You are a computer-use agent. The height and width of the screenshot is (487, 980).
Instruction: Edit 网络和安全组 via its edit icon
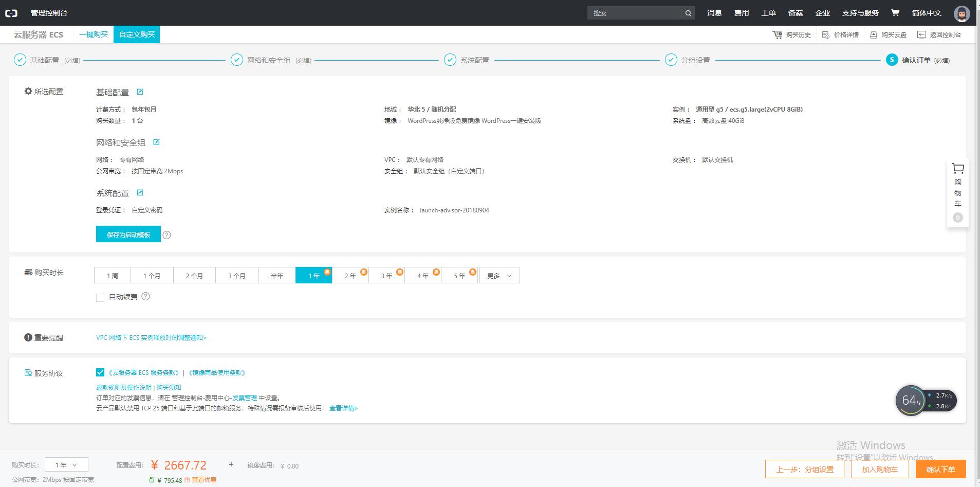click(x=156, y=142)
